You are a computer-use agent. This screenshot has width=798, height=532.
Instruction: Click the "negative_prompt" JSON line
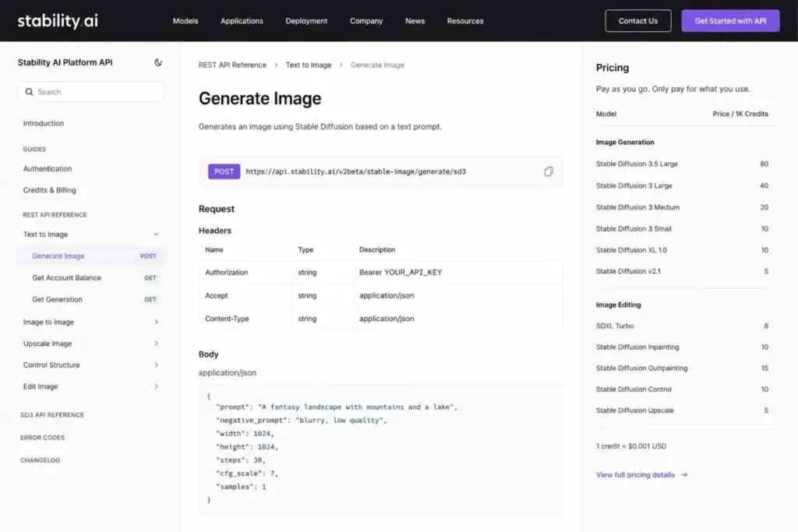click(302, 420)
